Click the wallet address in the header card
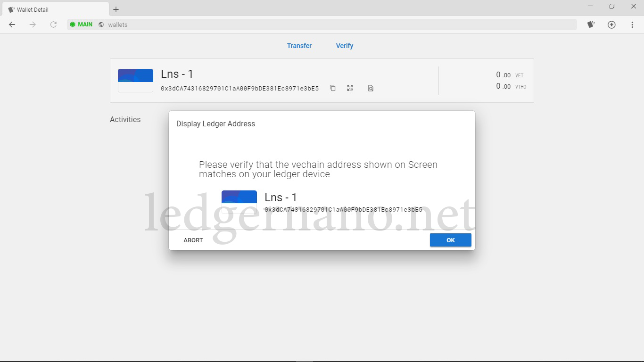This screenshot has height=362, width=644. point(239,88)
